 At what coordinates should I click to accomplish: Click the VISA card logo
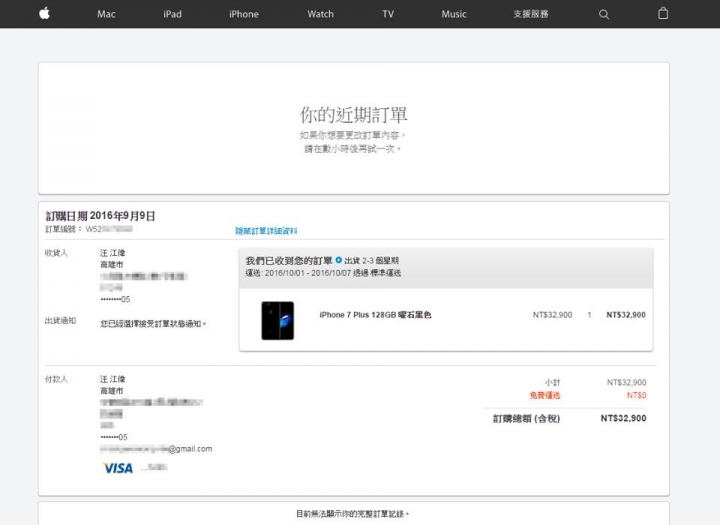(x=118, y=468)
